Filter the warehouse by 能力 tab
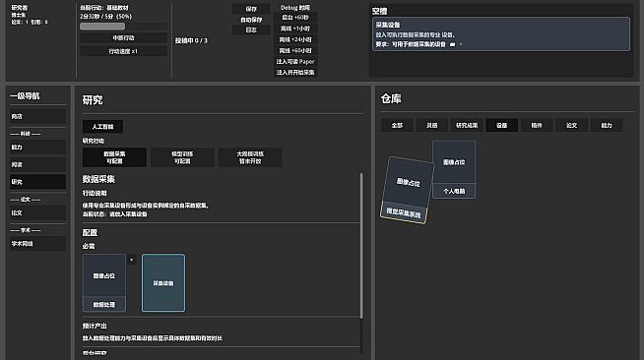The height and width of the screenshot is (360, 644). click(607, 126)
